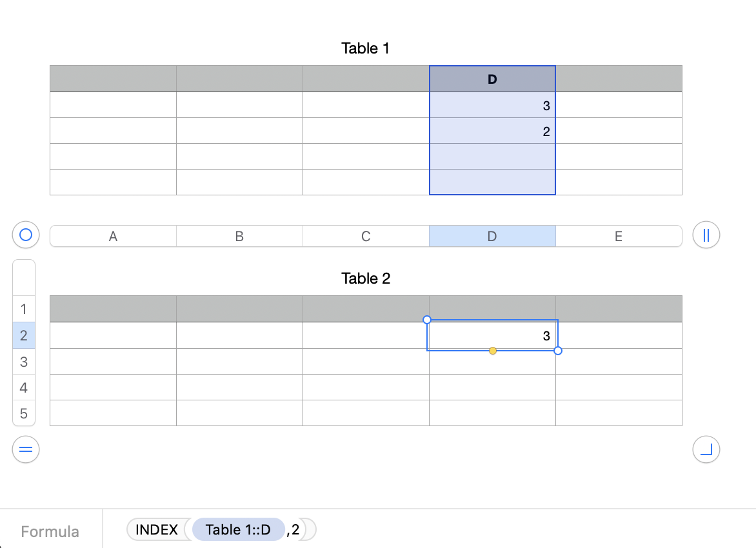
Task: Select row 3 header tab
Action: tap(24, 362)
